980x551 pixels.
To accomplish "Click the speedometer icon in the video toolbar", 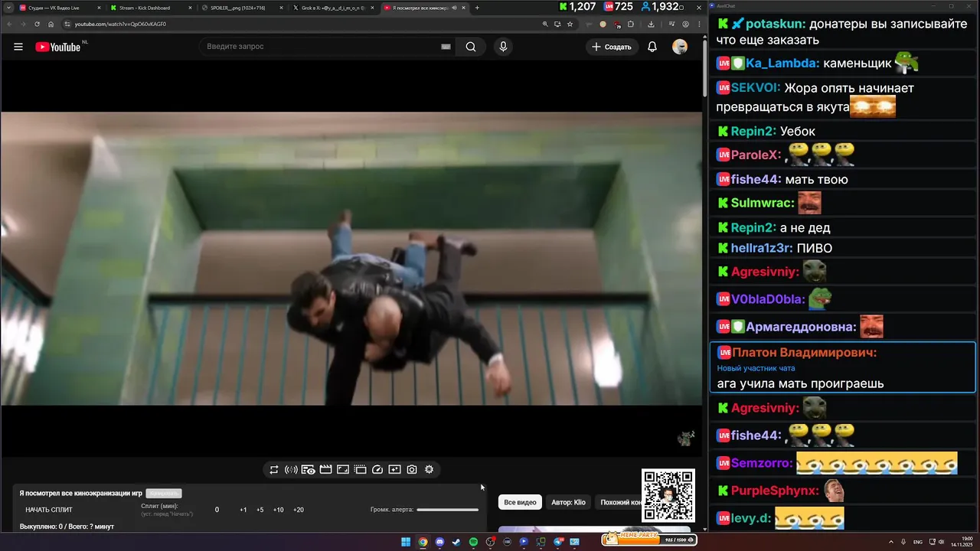I will (377, 470).
